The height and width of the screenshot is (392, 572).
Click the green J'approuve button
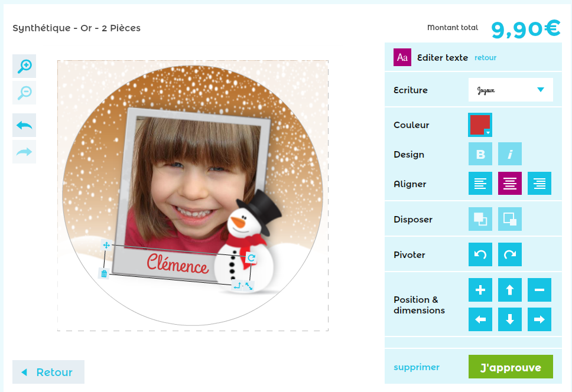511,367
